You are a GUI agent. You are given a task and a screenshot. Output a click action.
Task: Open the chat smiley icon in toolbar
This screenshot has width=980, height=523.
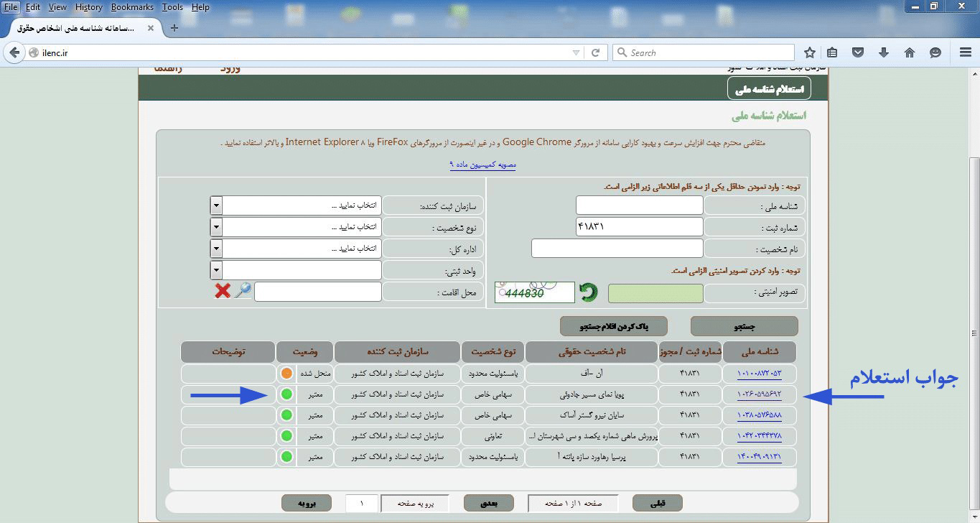[x=935, y=52]
